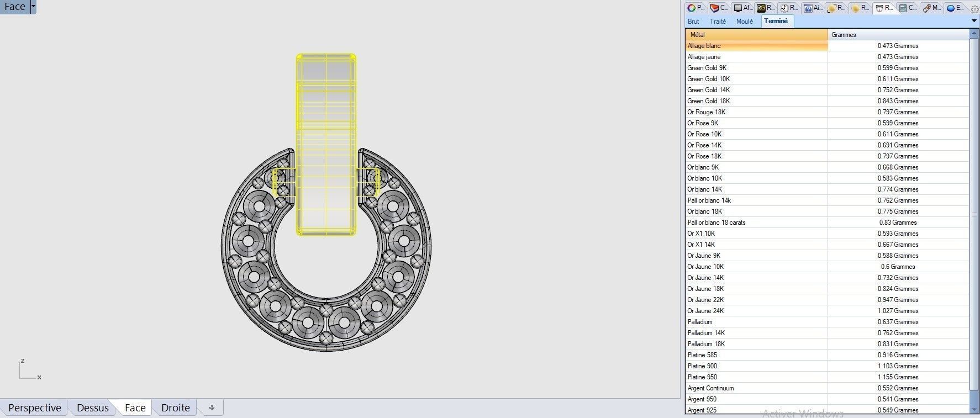
Task: Open the panel tab labelled M with tool icon
Action: (x=932, y=8)
